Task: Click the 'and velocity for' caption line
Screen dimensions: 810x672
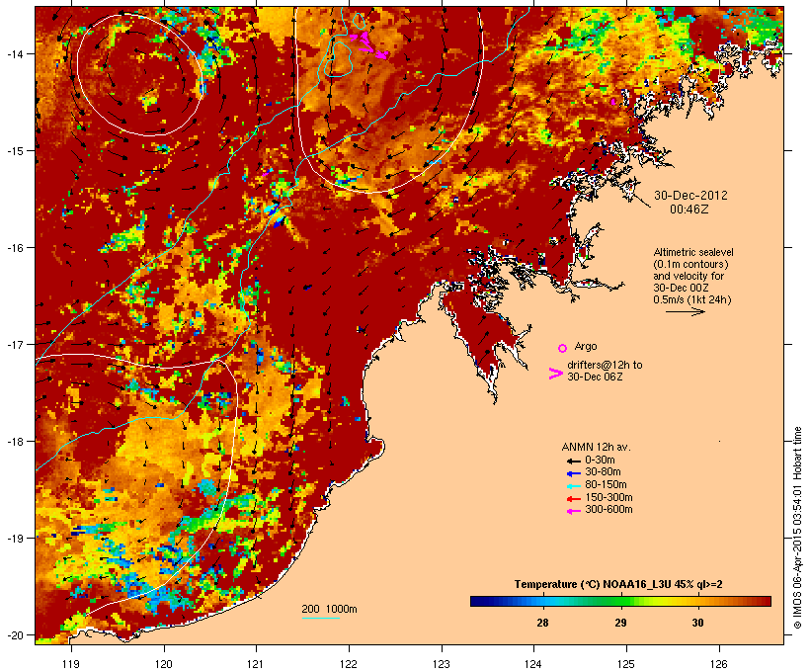Action: [688, 276]
